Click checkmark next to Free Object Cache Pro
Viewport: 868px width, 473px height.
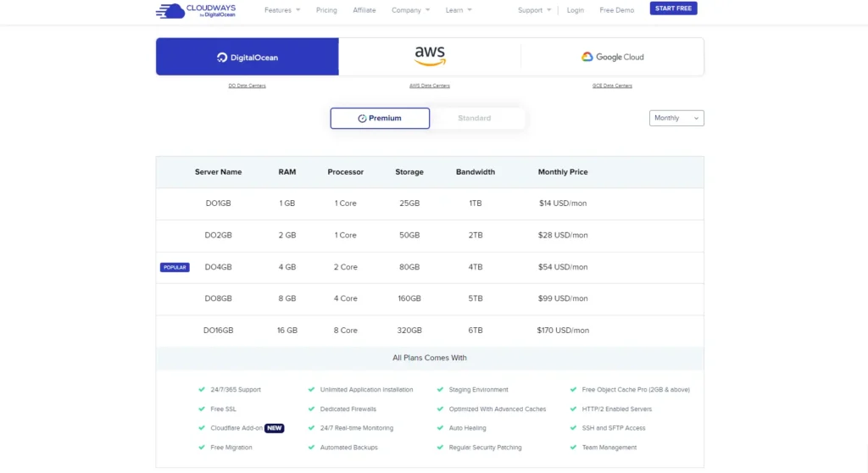click(573, 389)
